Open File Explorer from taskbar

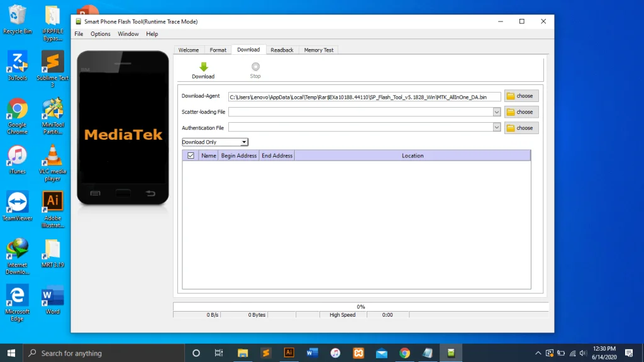[243, 353]
